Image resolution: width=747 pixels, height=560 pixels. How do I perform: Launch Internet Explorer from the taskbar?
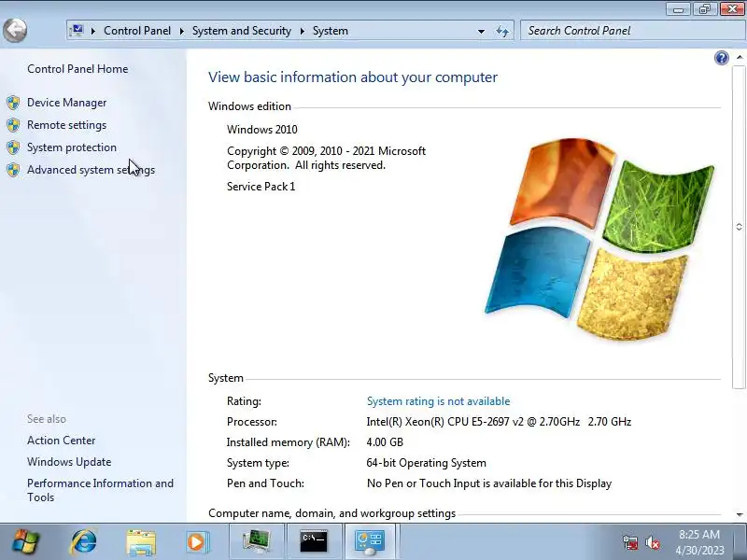click(x=83, y=541)
